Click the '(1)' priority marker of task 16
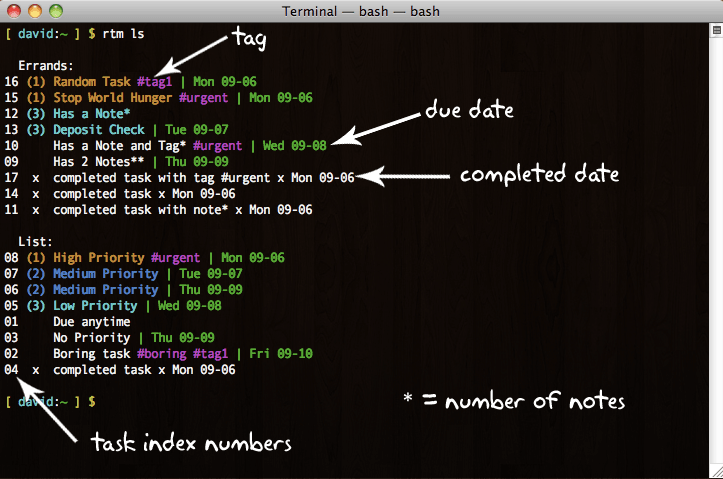The height and width of the screenshot is (479, 723). 36,82
